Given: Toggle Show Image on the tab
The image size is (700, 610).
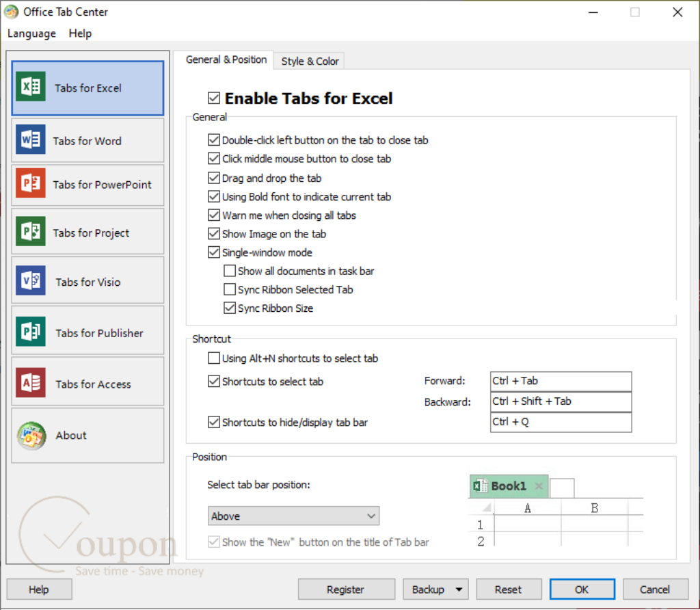Looking at the screenshot, I should (214, 234).
